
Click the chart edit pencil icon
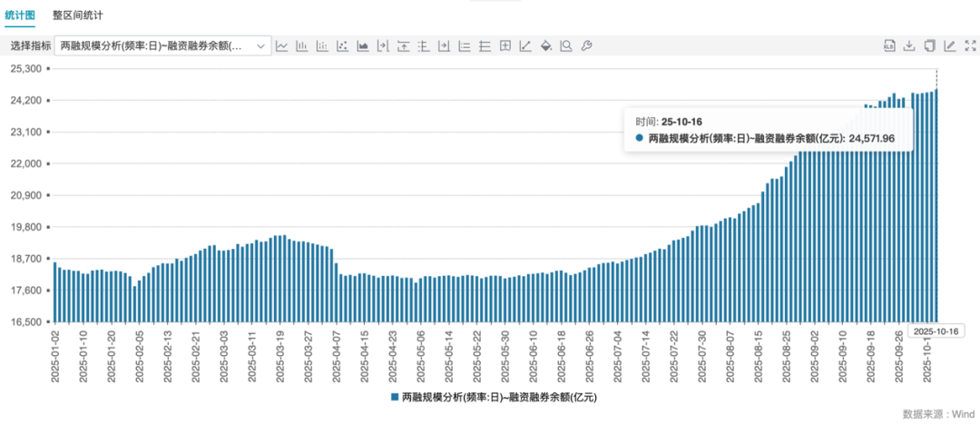click(x=949, y=45)
